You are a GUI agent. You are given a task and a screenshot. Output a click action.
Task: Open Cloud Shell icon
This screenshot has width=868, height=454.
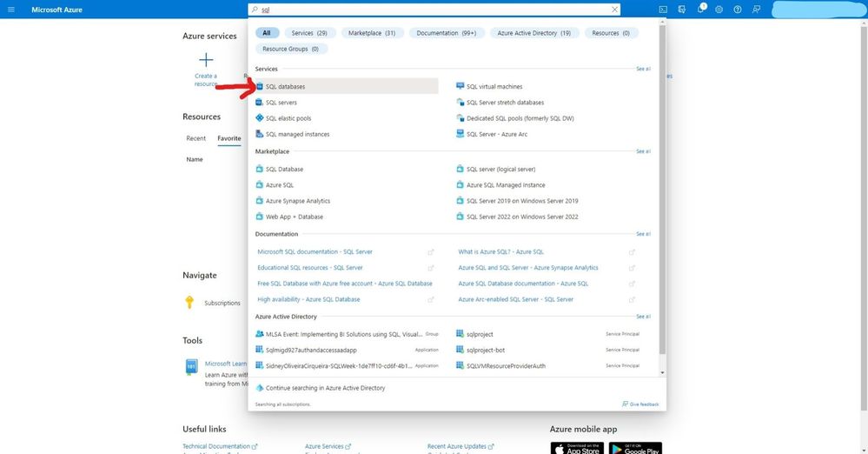pos(663,10)
